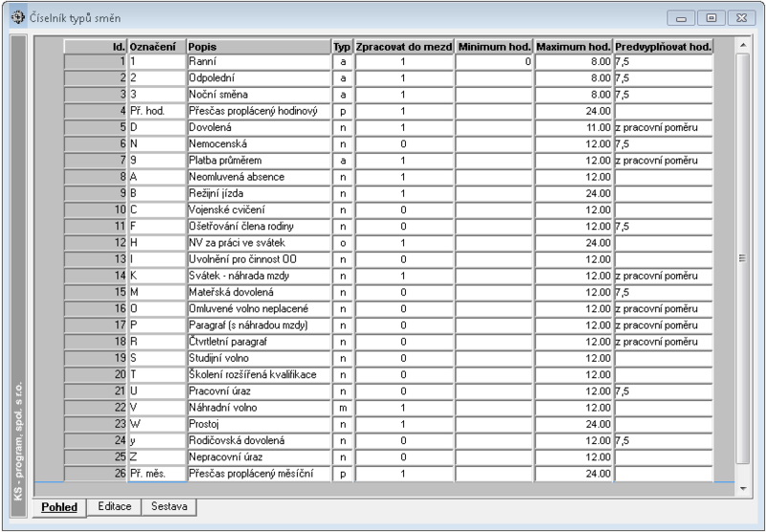The height and width of the screenshot is (532, 766).
Task: Click the Př. měs. designation cell
Action: pyautogui.click(x=157, y=474)
